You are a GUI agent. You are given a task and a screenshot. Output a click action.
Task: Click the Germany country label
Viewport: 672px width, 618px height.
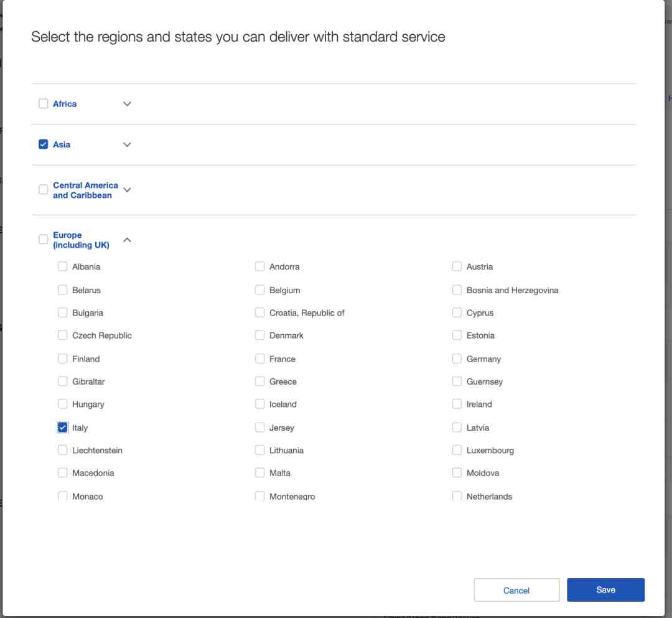click(x=483, y=359)
